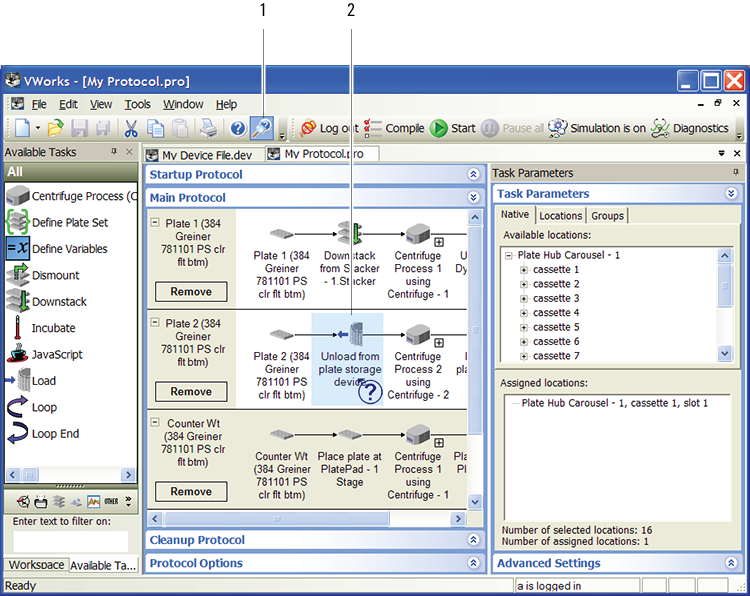
Task: Open the Edit menu
Action: pyautogui.click(x=68, y=104)
